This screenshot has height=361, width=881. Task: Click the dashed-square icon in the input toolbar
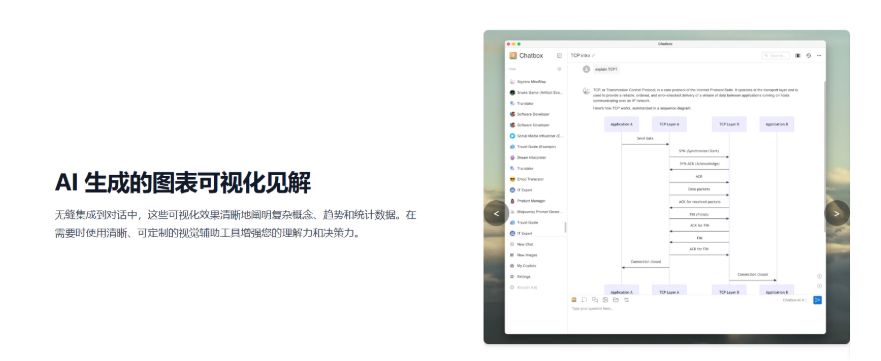584,300
